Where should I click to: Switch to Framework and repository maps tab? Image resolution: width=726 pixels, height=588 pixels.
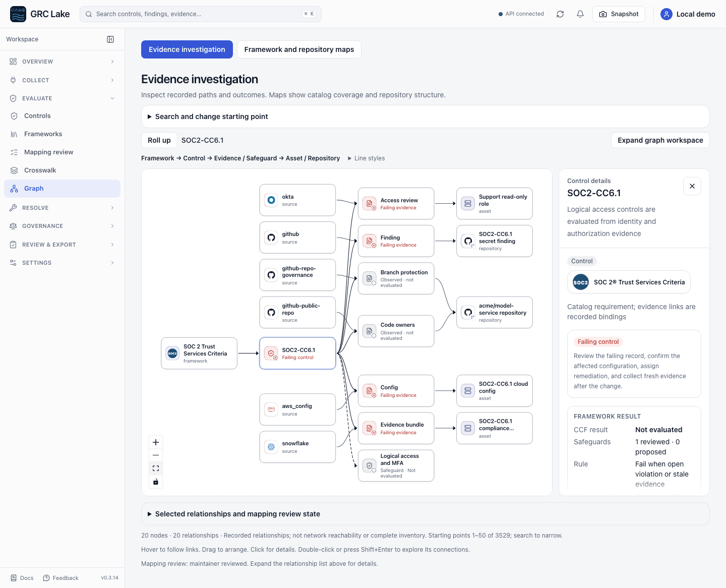pyautogui.click(x=299, y=49)
